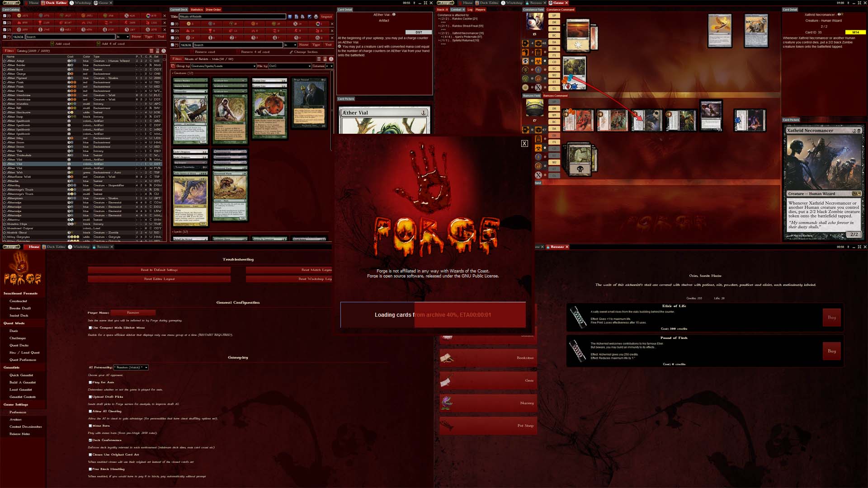Open the Pile by CMC dropdown
This screenshot has height=488, width=868.
coord(290,66)
